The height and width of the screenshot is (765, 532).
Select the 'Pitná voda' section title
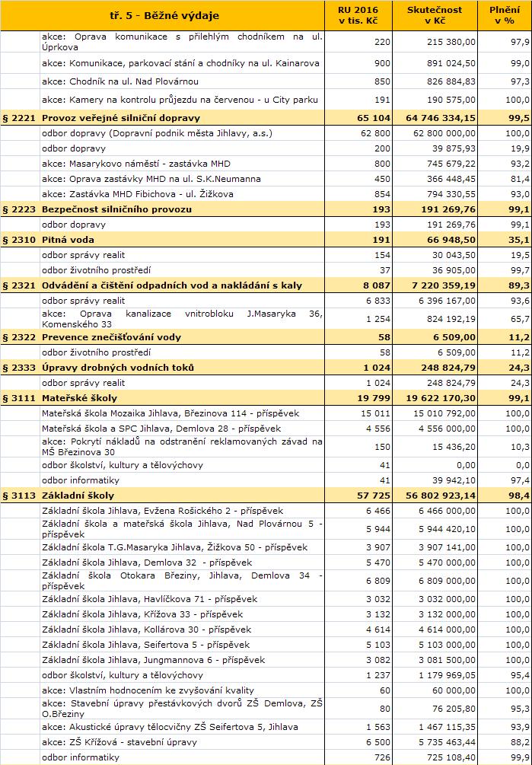click(x=68, y=240)
